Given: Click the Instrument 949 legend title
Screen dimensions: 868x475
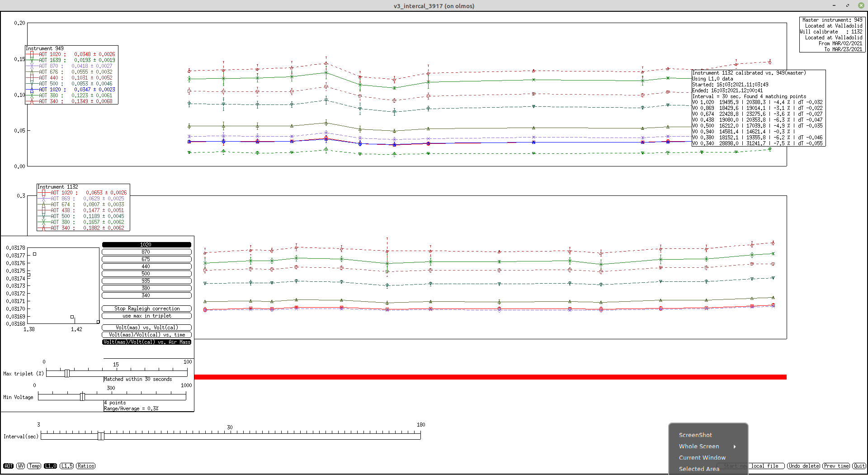Looking at the screenshot, I should [45, 48].
